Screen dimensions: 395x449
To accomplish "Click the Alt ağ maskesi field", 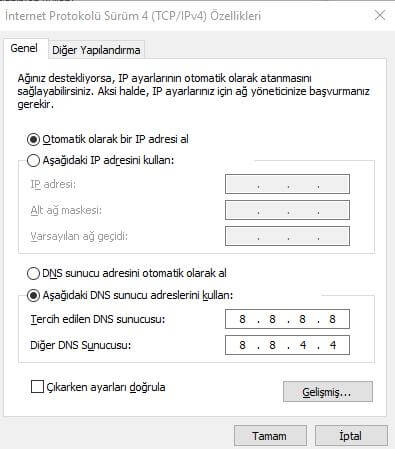I will 287,210.
